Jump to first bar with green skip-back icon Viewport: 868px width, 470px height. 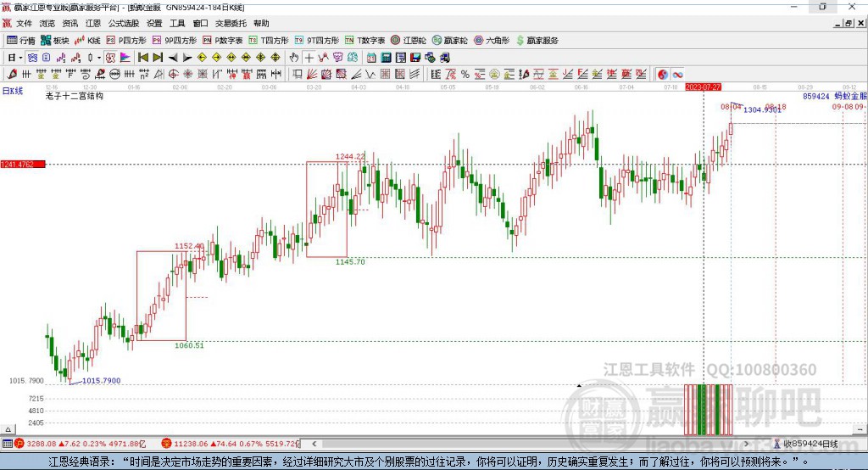click(x=142, y=57)
